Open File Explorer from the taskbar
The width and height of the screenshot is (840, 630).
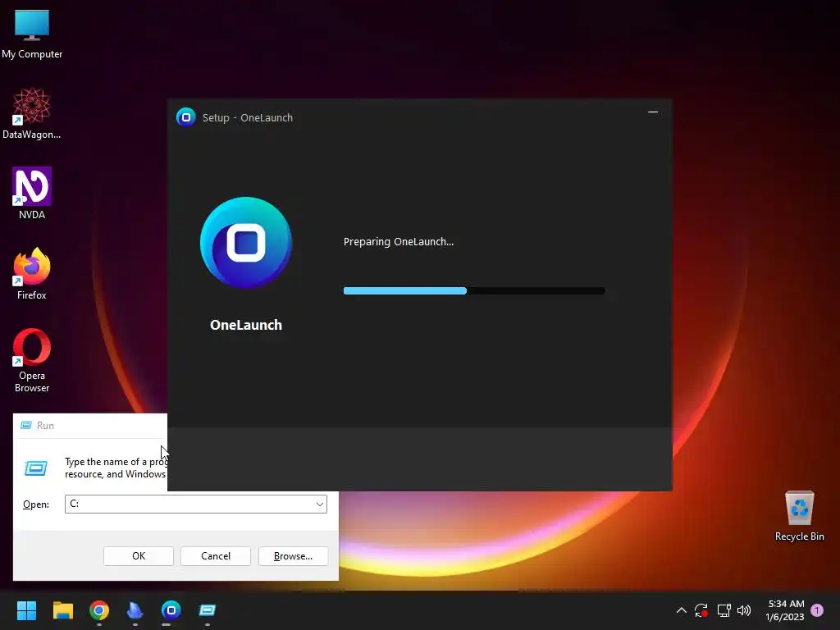click(x=62, y=610)
